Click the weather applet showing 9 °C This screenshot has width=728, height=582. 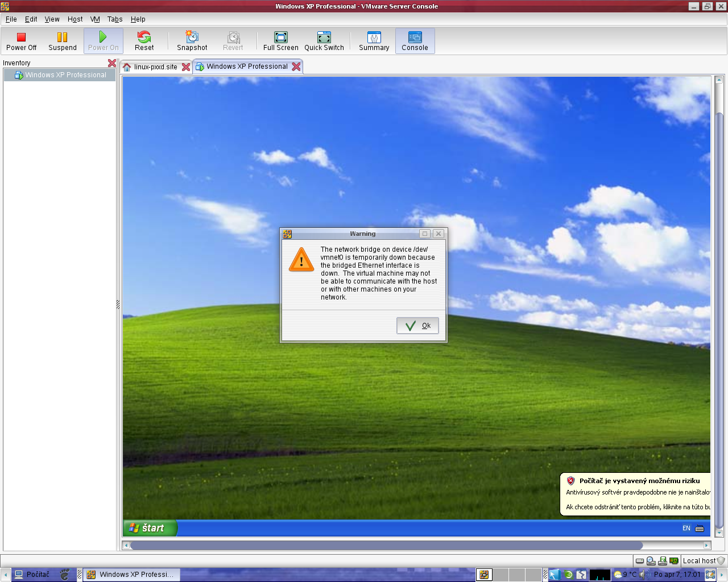click(x=626, y=575)
